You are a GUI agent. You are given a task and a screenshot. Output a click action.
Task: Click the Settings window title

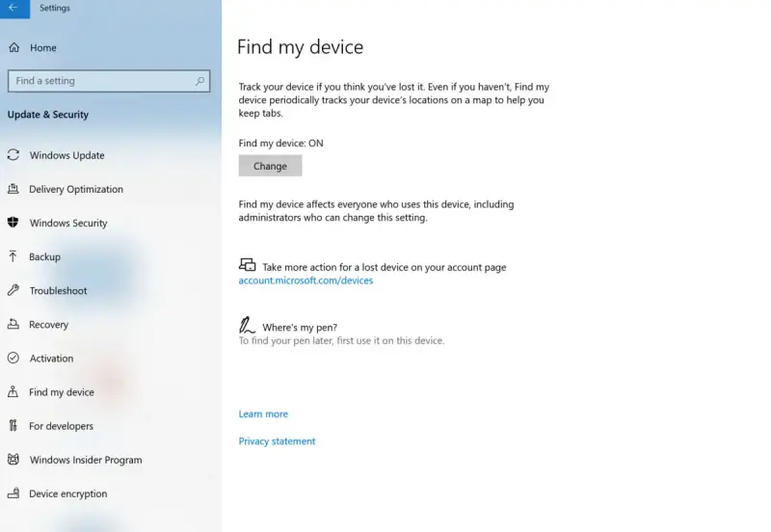[55, 8]
